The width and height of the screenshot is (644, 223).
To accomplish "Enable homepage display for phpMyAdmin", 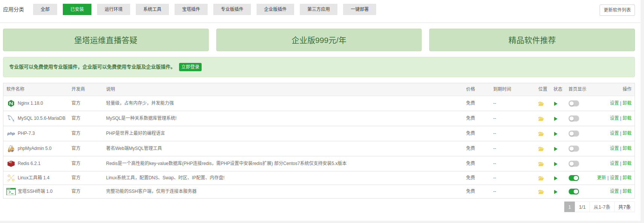I will (574, 148).
